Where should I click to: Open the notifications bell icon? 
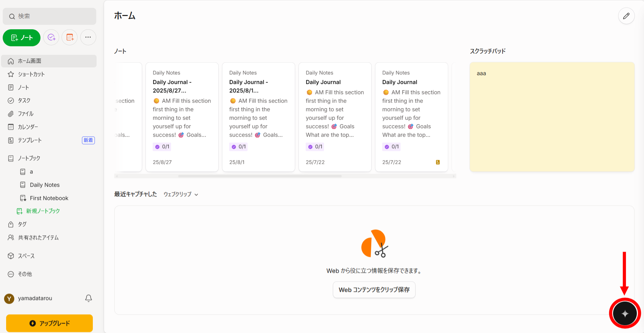pos(88,298)
